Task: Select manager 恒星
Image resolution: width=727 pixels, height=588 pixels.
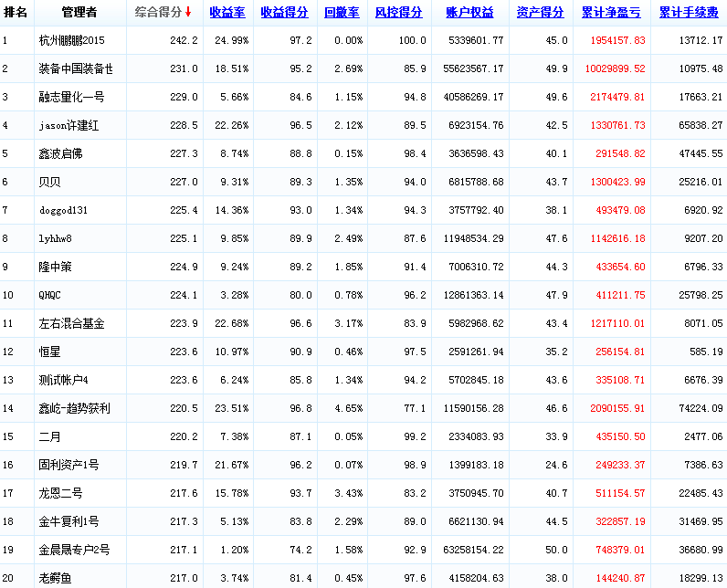Action: pos(49,352)
